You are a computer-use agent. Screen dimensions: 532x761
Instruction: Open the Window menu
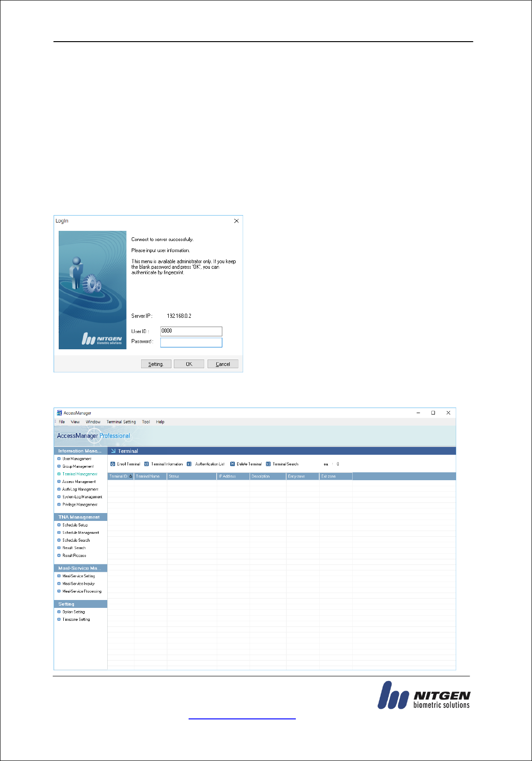coord(93,422)
